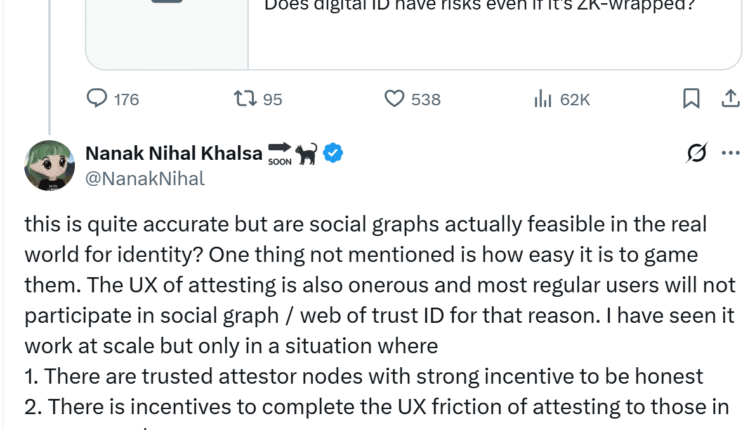Open Grok explain icon on Nanak's reply
Viewport: 750px width, 430px height.
(697, 152)
